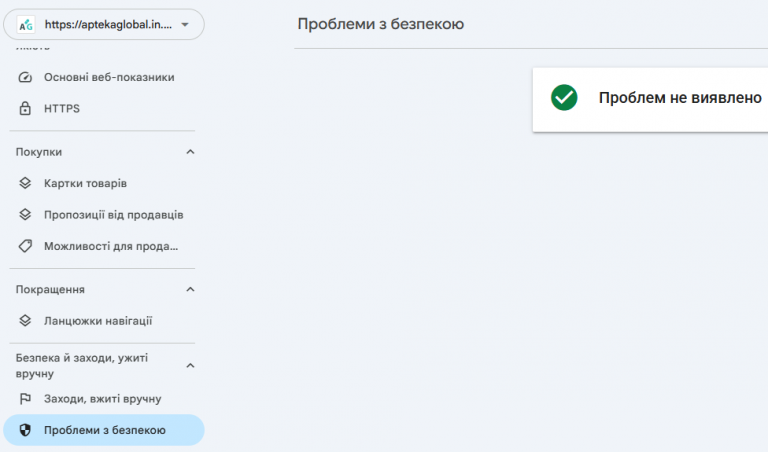Image resolution: width=768 pixels, height=452 pixels.
Task: Open the aptekaglobal property selector dropdown
Action: point(104,24)
